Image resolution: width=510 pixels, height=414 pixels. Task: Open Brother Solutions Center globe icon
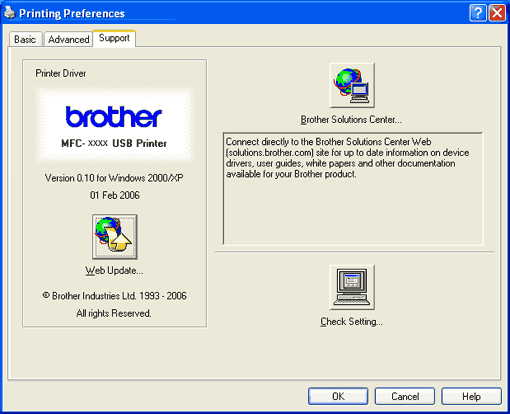(x=352, y=85)
